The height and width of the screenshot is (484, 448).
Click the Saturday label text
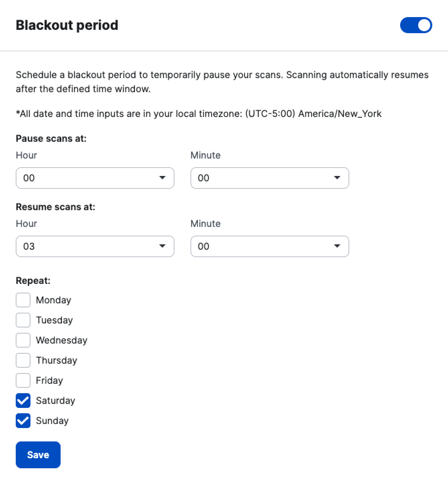point(55,401)
